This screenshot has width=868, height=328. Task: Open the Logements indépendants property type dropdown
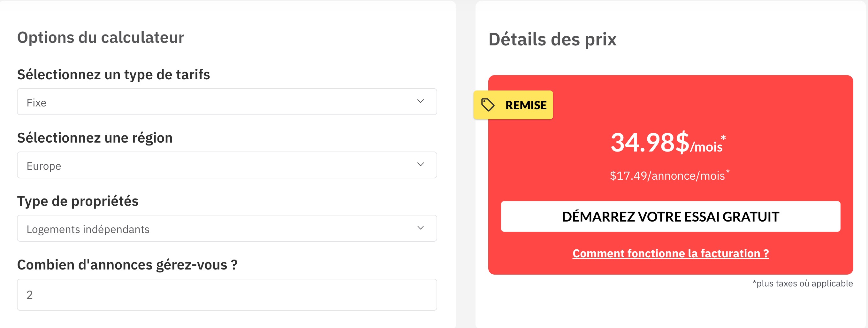click(x=227, y=228)
